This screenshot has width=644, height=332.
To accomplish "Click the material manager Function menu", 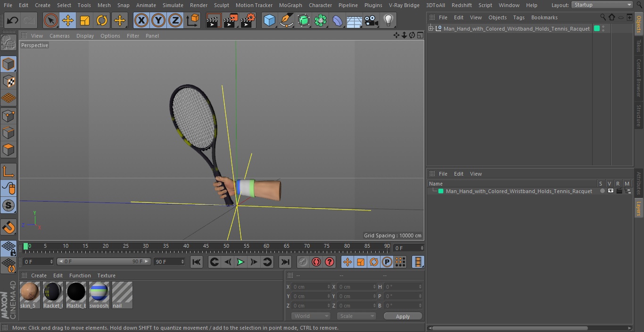I will click(x=80, y=275).
